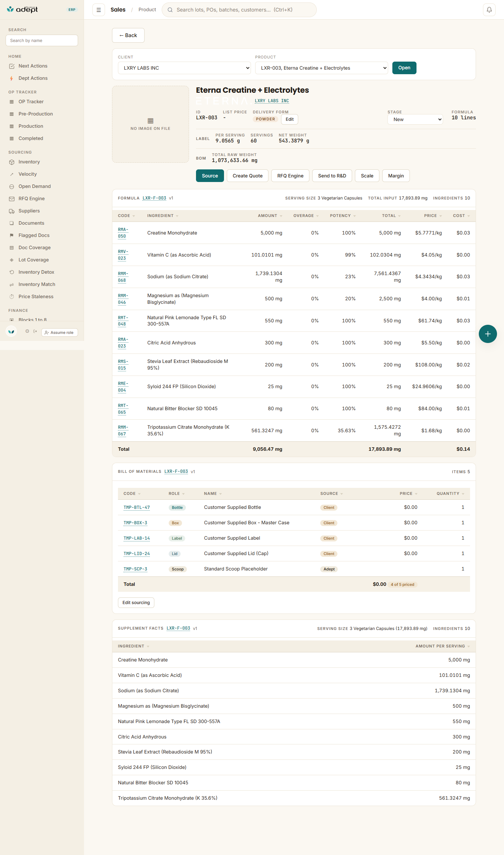Click the No Image On File placeholder

tap(150, 124)
